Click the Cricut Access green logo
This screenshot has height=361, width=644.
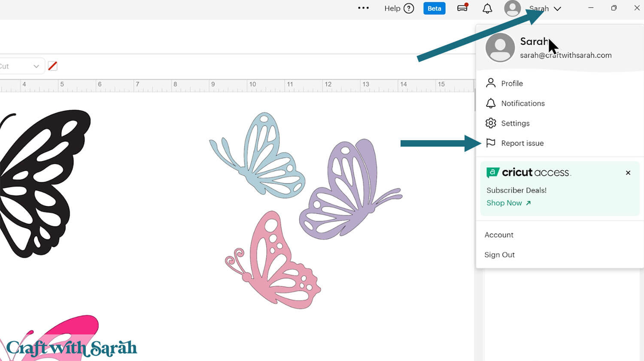pyautogui.click(x=492, y=172)
